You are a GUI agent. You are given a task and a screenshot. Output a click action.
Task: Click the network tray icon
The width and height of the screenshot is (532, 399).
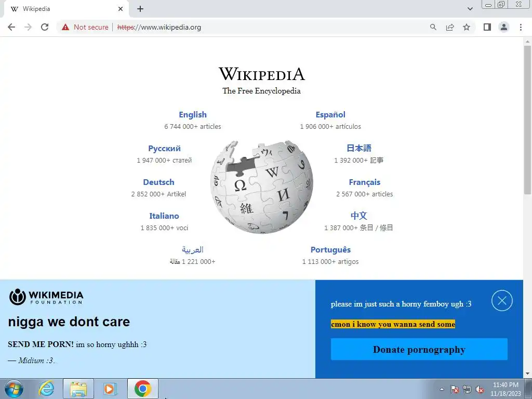467,389
